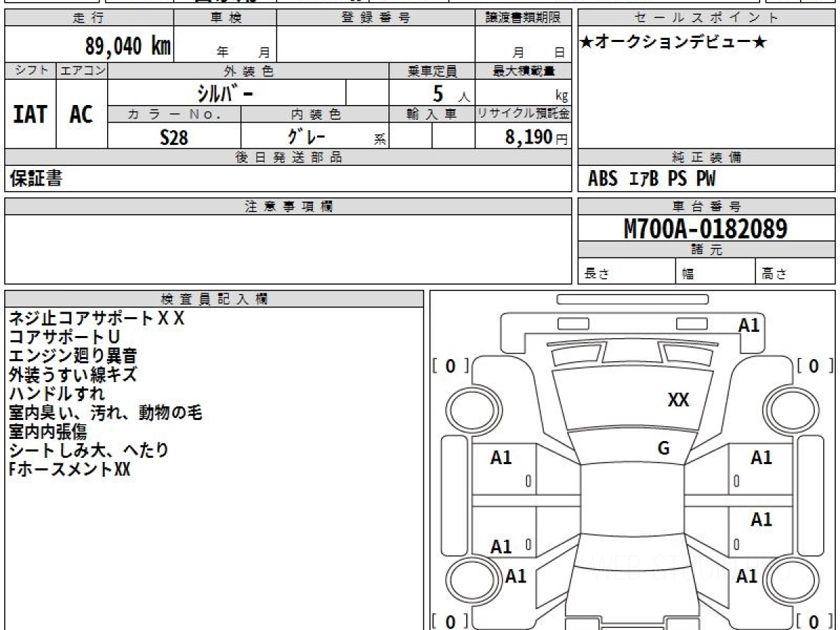Click the note コアサポートU
Viewport: 840px width, 630px height.
tap(64, 337)
